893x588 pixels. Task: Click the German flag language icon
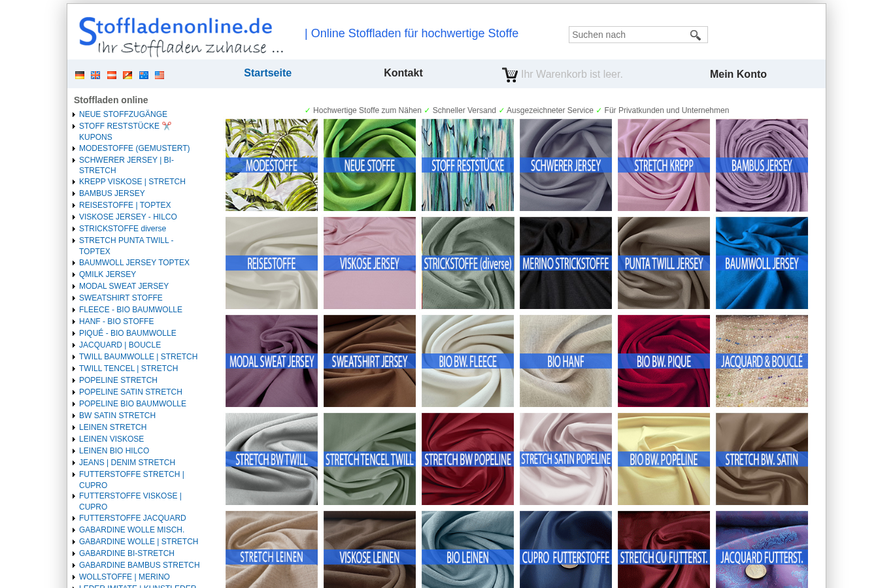80,75
